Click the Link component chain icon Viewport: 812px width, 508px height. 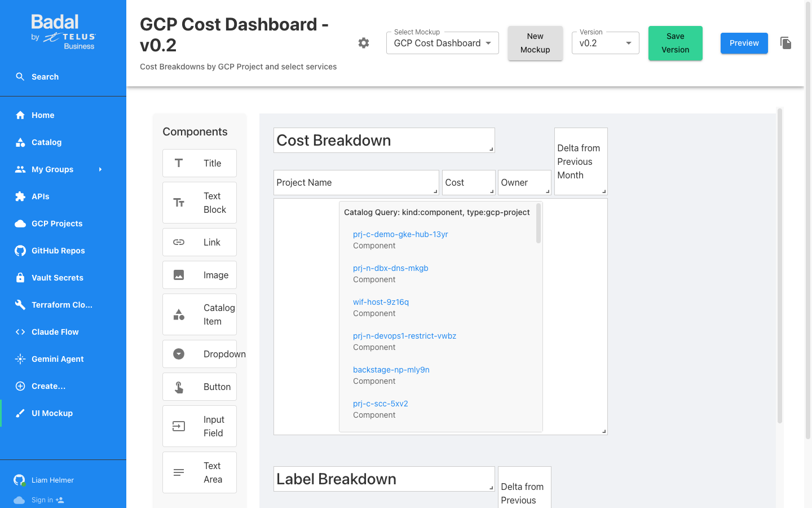[179, 242]
